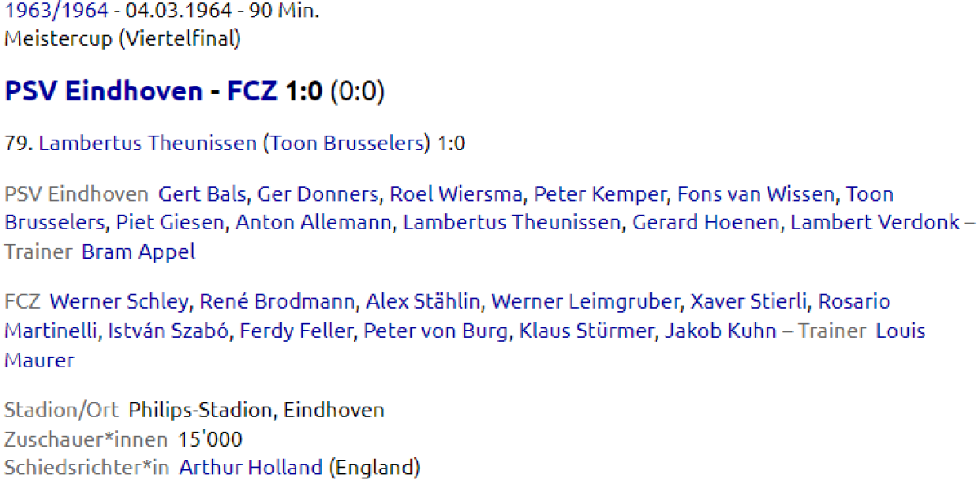Click Klaus Stürmer in FCZ lineup
Image resolution: width=980 pixels, height=480 pixels.
click(586, 331)
